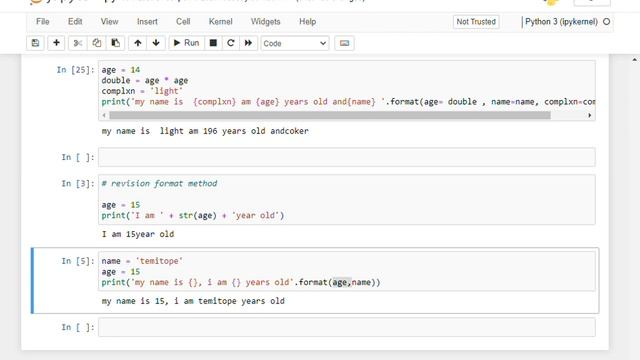Click output 'my name is 15, i am temitope years old'
640x360 pixels.
coord(193,301)
